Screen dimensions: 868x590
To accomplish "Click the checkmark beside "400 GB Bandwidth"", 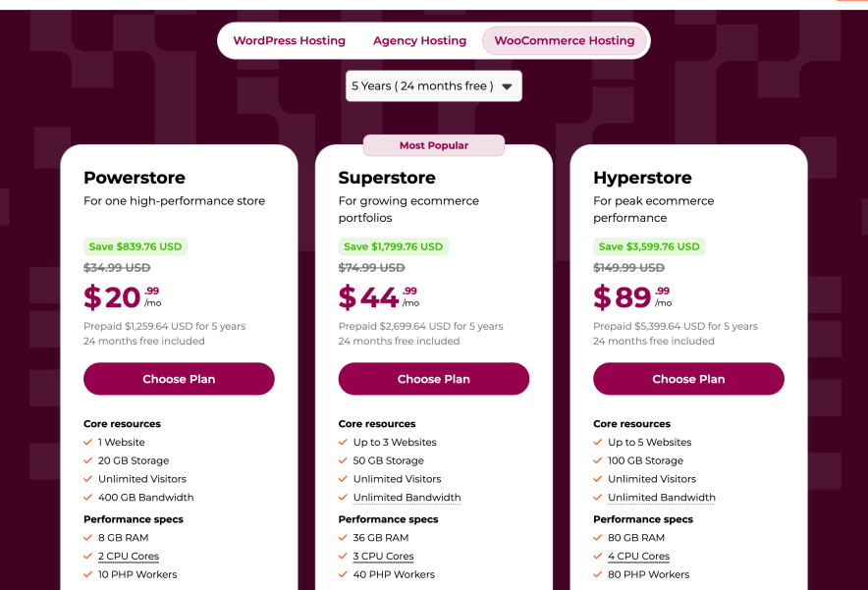I will [88, 497].
